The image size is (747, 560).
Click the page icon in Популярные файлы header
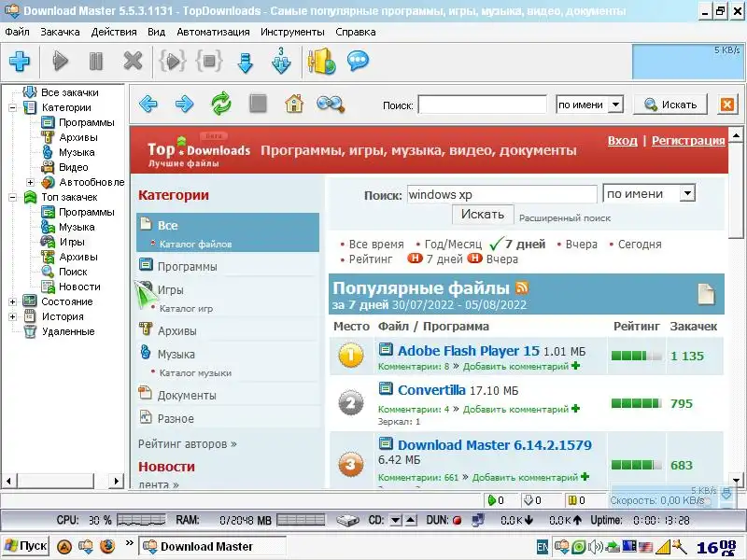click(x=707, y=293)
